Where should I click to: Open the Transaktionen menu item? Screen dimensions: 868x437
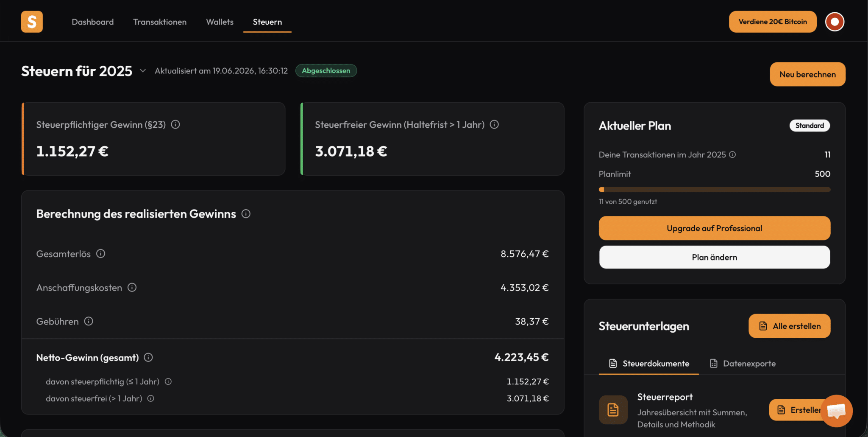pos(160,22)
